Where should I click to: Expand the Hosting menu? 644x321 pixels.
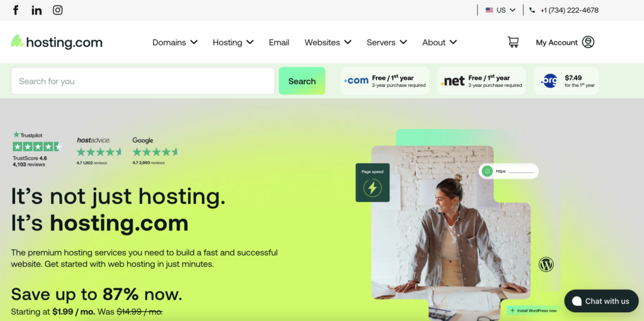(x=233, y=42)
